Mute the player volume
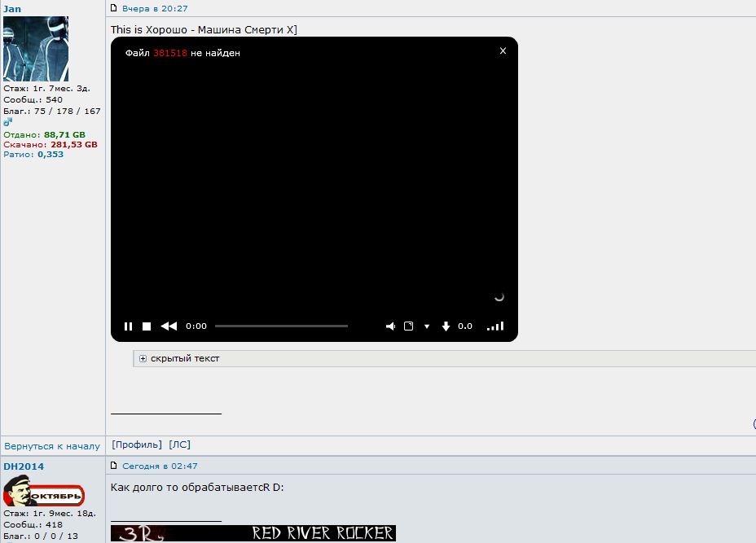This screenshot has height=543, width=756. tap(390, 326)
